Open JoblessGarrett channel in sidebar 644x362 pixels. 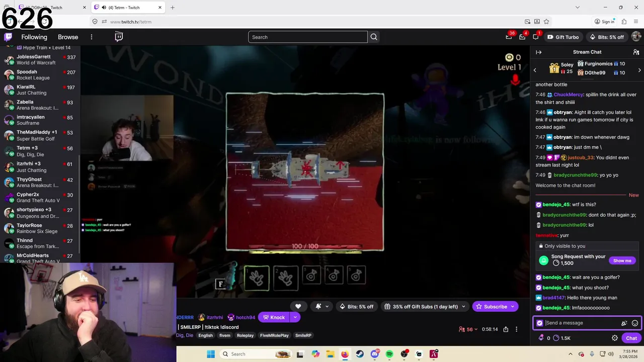pos(40,59)
